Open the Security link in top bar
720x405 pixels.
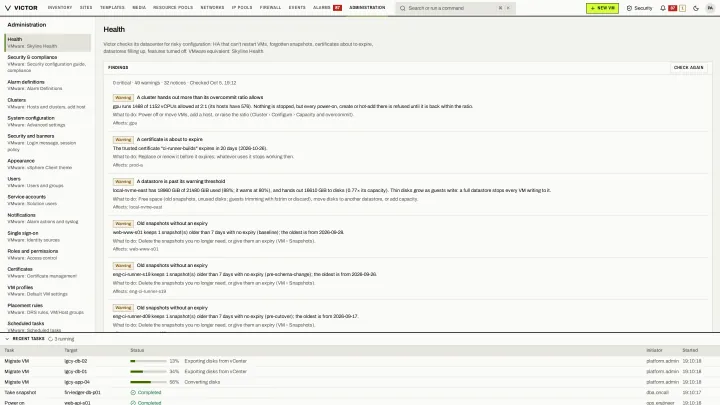click(639, 8)
